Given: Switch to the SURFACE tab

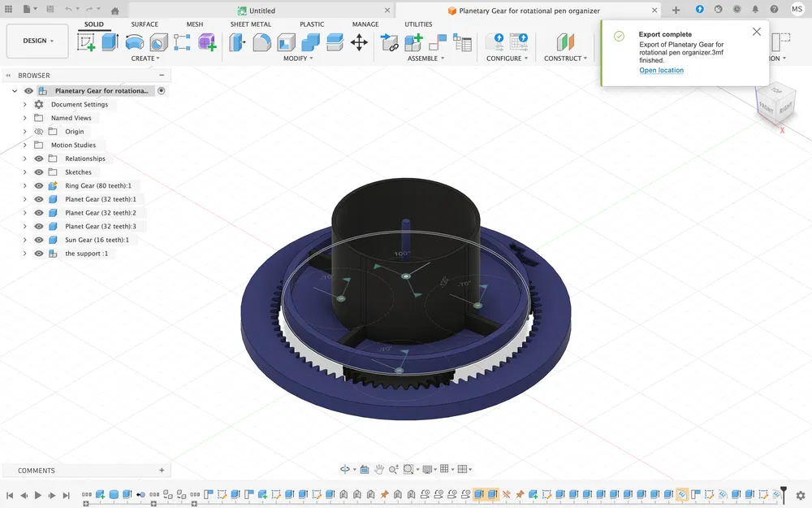Looking at the screenshot, I should tap(145, 24).
